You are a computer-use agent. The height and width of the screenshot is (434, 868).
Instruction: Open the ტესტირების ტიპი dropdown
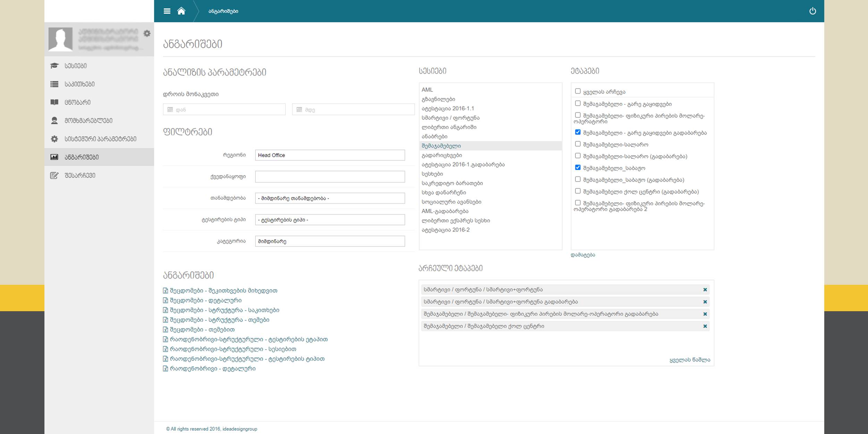pyautogui.click(x=330, y=220)
